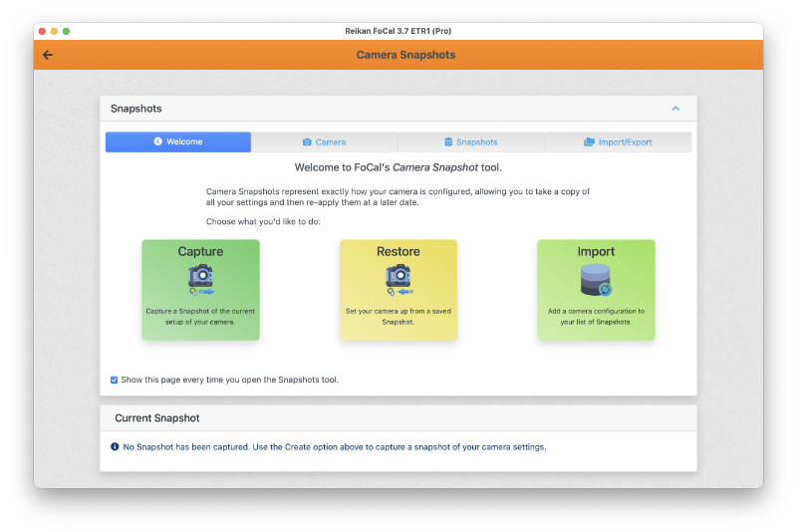Close the window with red button
797x532 pixels.
[x=42, y=31]
